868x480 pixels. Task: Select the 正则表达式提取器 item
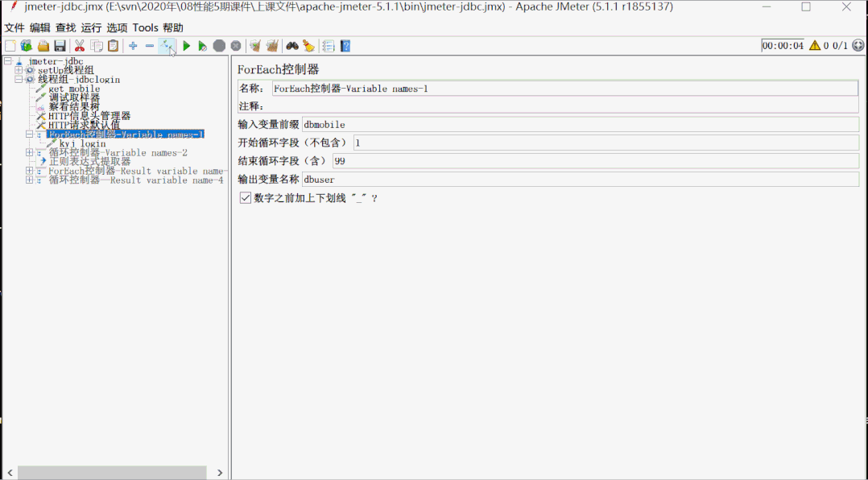tap(89, 162)
